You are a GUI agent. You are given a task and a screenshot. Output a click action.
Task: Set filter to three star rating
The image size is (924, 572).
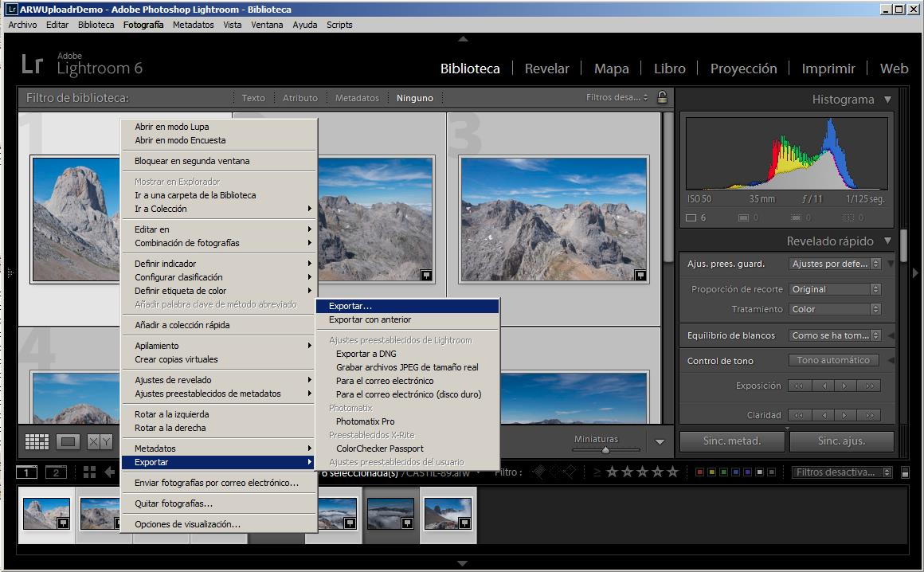pos(642,472)
